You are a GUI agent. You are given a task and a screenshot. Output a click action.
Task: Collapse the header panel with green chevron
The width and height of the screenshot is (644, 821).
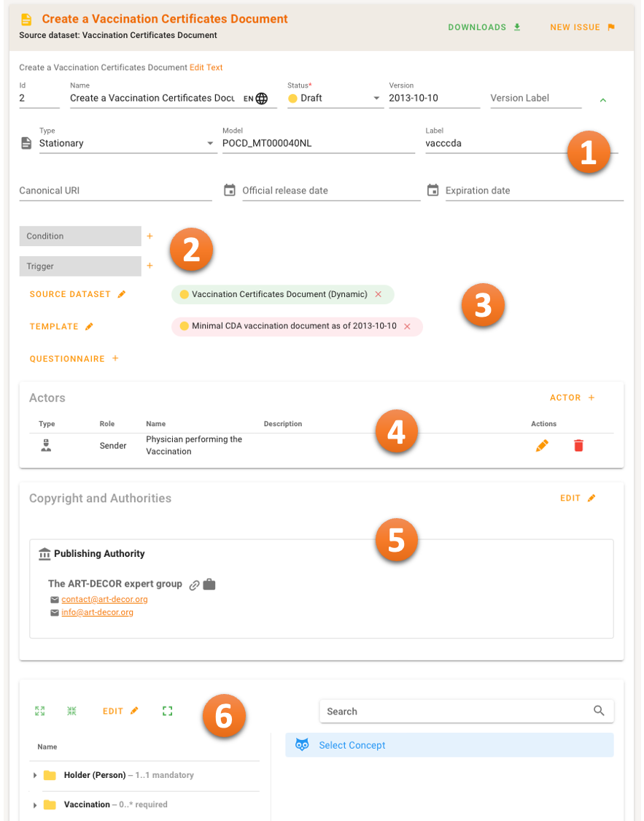[x=603, y=100]
